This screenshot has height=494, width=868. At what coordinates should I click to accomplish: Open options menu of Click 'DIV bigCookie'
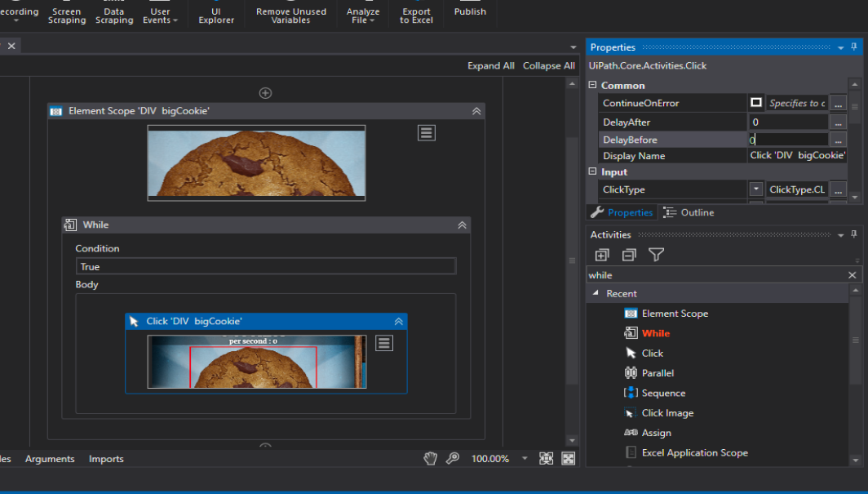pos(384,344)
